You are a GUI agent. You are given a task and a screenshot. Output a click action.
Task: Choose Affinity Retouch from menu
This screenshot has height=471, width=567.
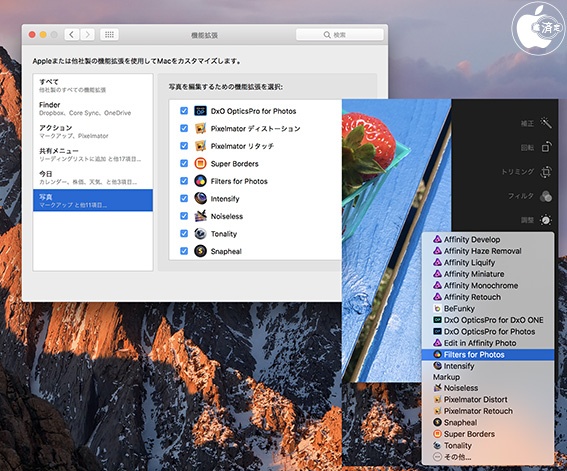488,297
